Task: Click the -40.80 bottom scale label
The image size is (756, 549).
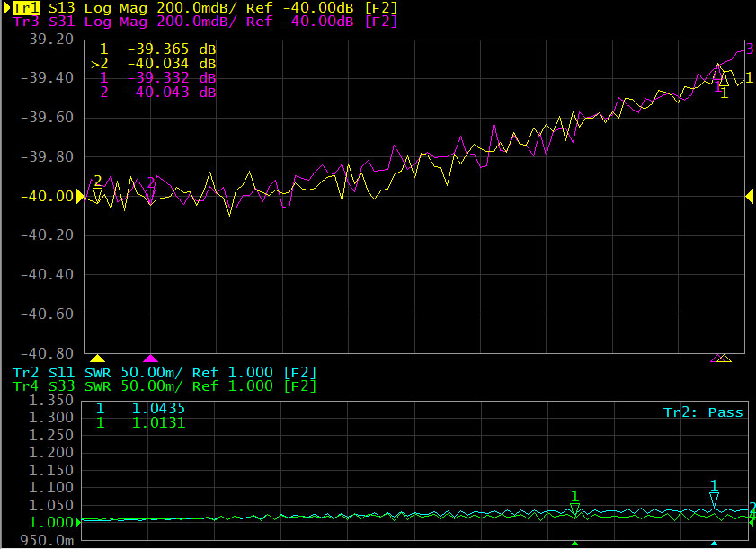Action: pyautogui.click(x=48, y=353)
